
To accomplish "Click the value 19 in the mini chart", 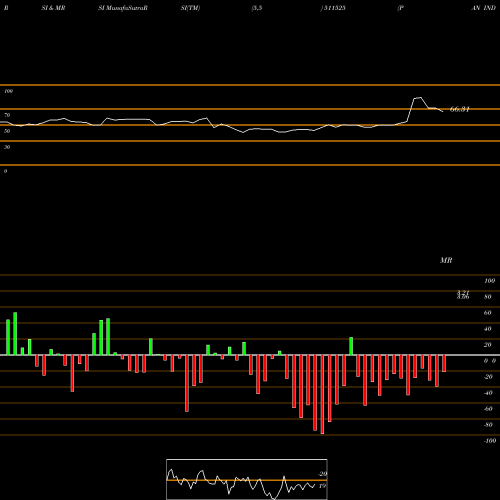I will (x=322, y=486).
